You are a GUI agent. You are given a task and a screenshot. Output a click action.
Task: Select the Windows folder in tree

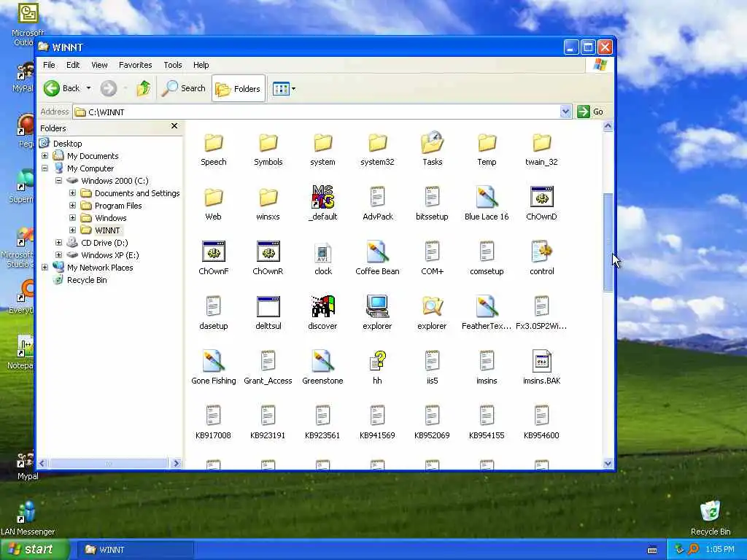tap(111, 217)
